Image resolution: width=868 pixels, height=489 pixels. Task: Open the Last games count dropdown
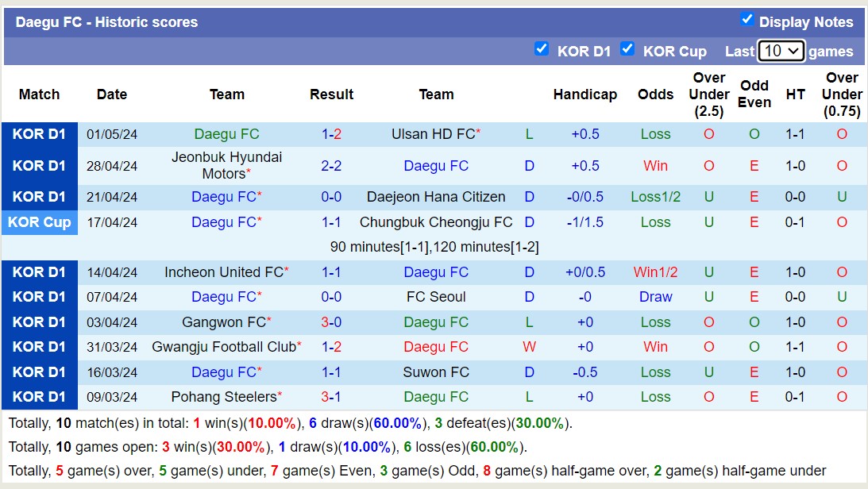pyautogui.click(x=781, y=50)
